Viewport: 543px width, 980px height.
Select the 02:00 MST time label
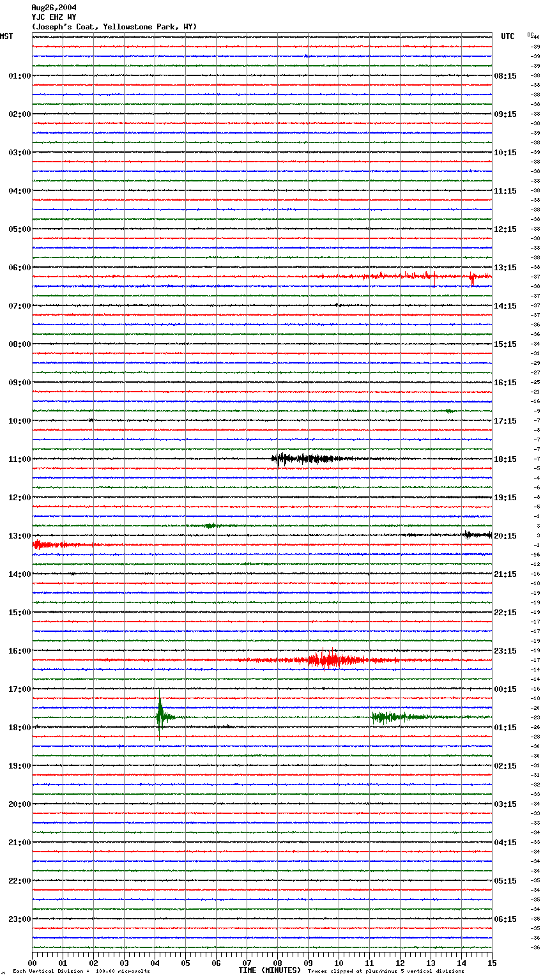19,114
